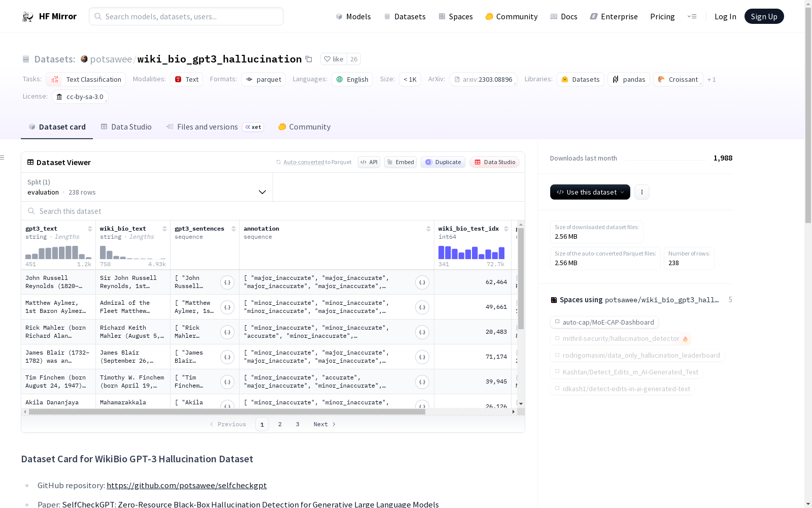The image size is (812, 508).
Task: Open the auto-cap/MoE-CAP-Dashboard space
Action: pyautogui.click(x=604, y=322)
